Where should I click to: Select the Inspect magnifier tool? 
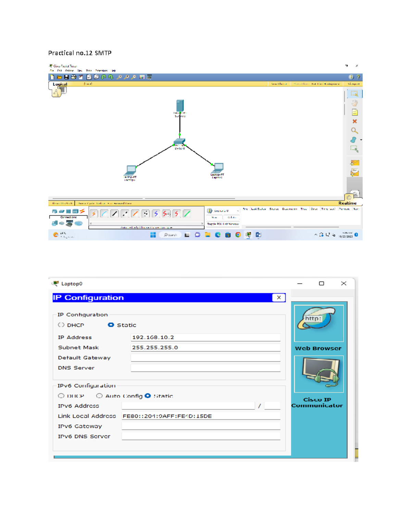click(x=354, y=131)
